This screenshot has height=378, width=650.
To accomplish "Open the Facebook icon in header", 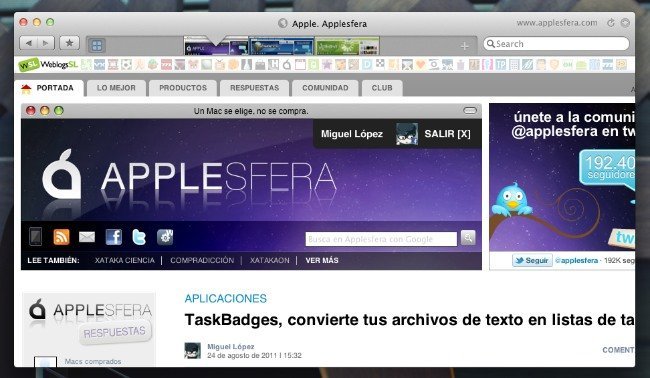I will pos(114,237).
